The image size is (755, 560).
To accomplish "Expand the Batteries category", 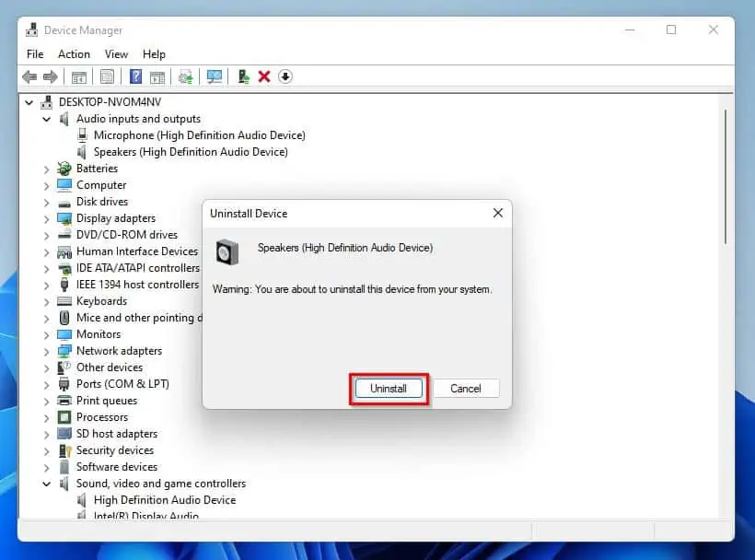I will 46,169.
